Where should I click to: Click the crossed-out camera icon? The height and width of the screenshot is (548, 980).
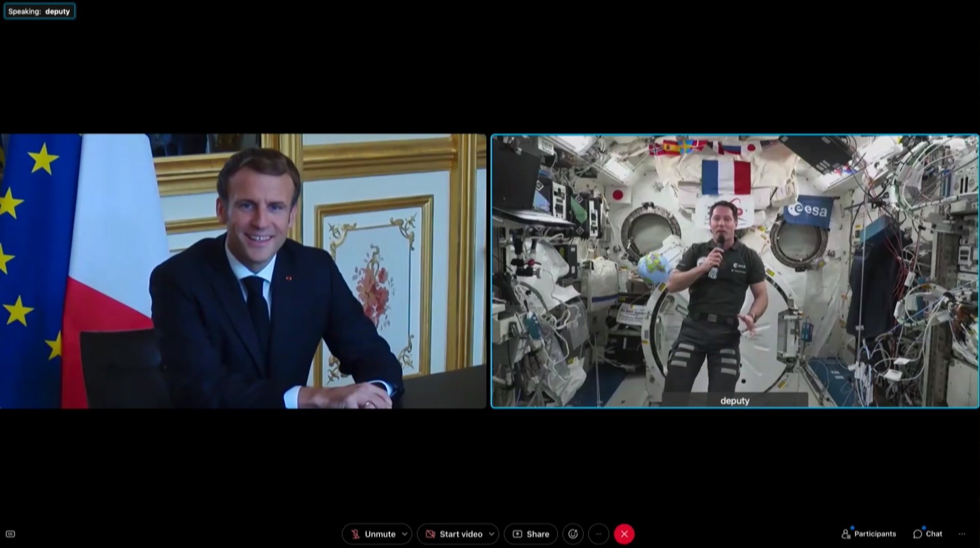[x=431, y=534]
